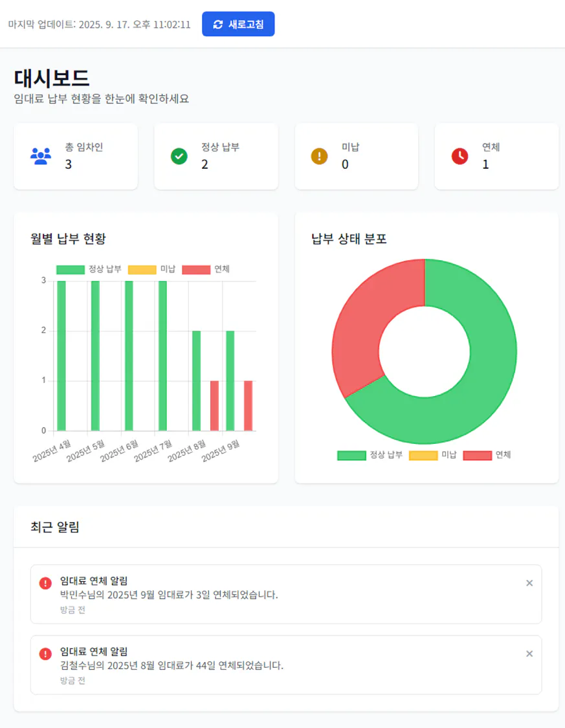Click the red clock icon on 연체 card

coord(460,156)
